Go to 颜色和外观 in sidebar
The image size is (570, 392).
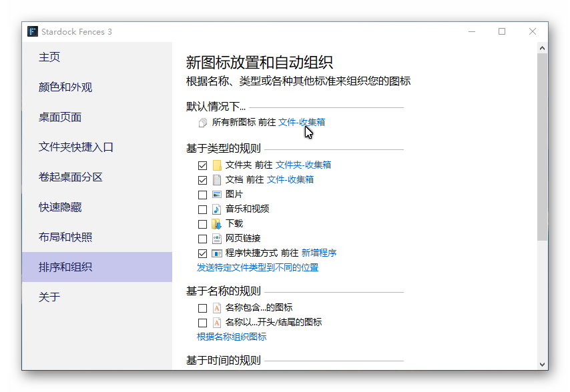pyautogui.click(x=97, y=87)
